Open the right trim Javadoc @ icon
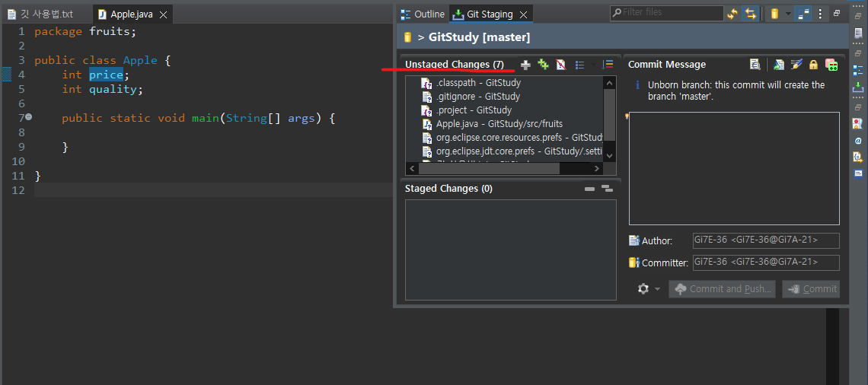This screenshot has height=385, width=868. point(858,141)
